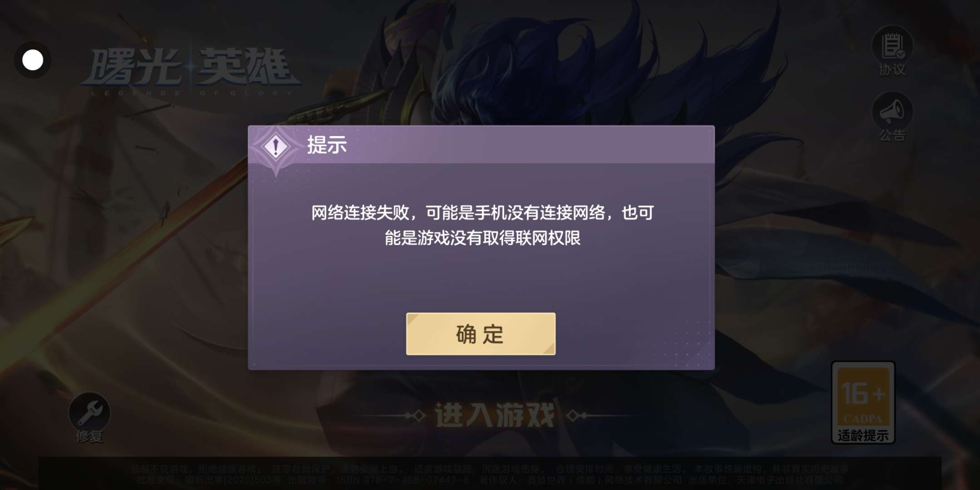Image resolution: width=980 pixels, height=490 pixels.
Task: Open the 协议 agreement document icon
Action: coord(892,45)
